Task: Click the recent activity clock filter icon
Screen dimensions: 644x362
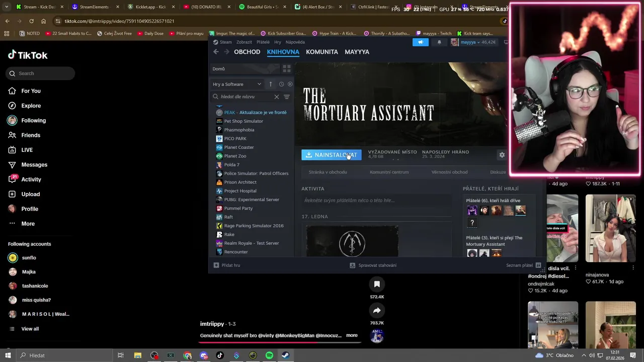Action: (281, 84)
